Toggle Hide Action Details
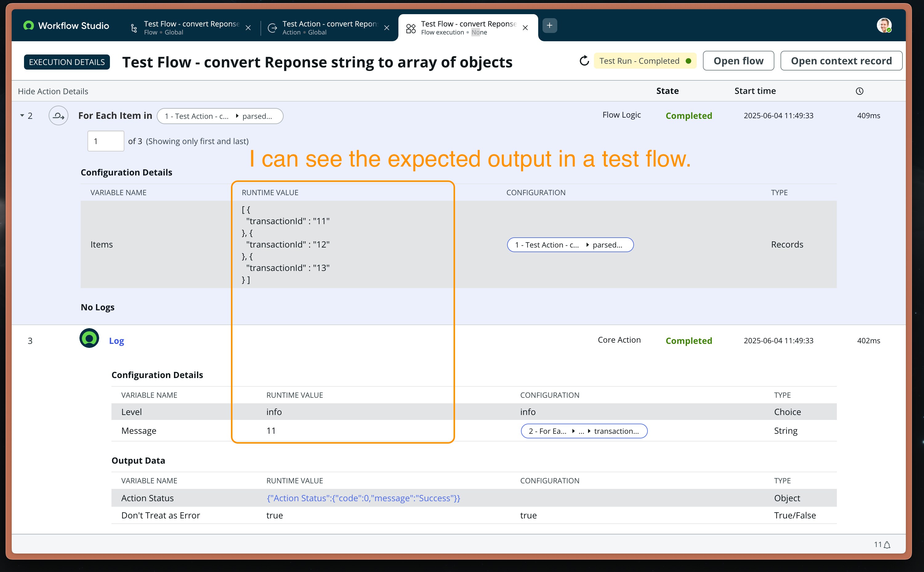Image resolution: width=924 pixels, height=572 pixels. tap(53, 91)
